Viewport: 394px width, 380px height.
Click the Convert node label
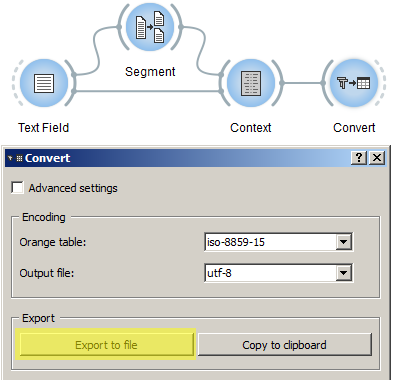(x=354, y=128)
